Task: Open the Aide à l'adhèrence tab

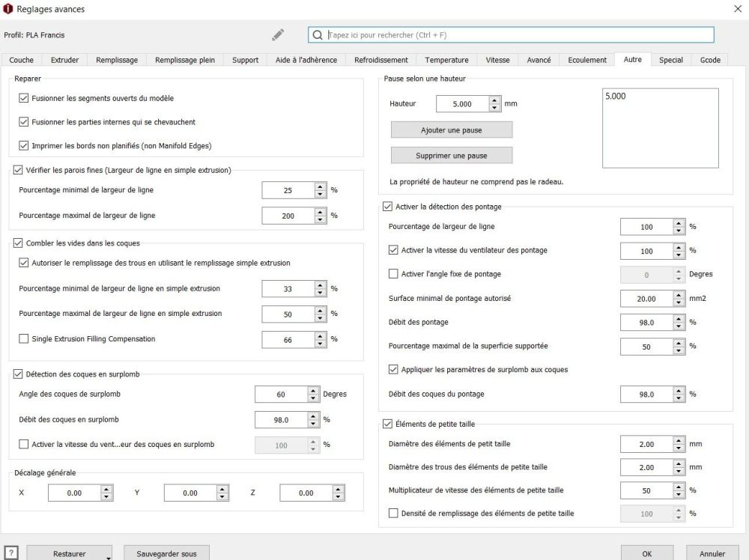Action: [306, 60]
